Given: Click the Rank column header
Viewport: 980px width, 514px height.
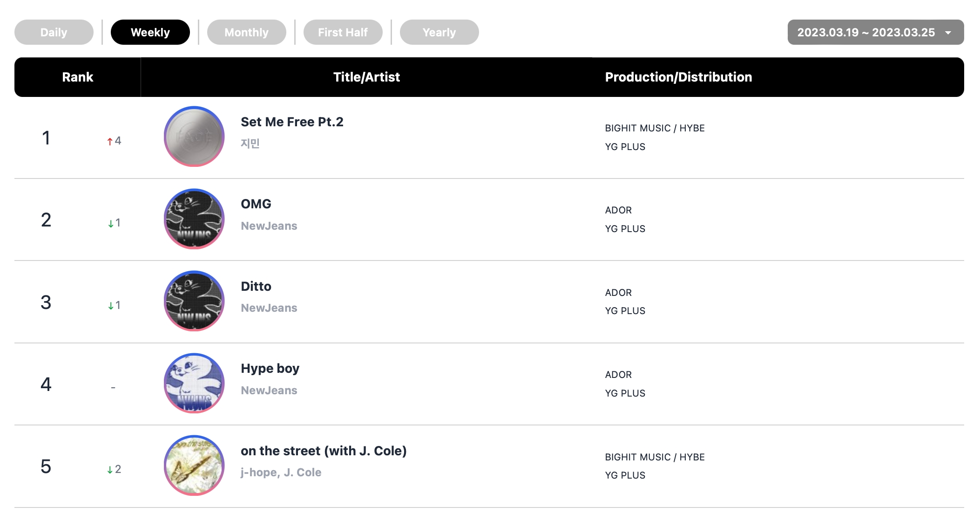Looking at the screenshot, I should 78,77.
